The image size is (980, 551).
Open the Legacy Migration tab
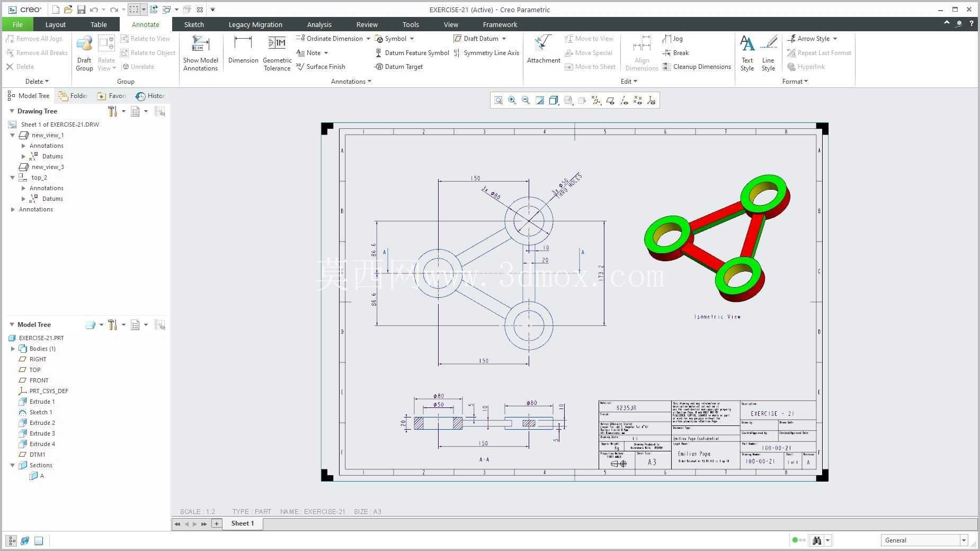(255, 24)
